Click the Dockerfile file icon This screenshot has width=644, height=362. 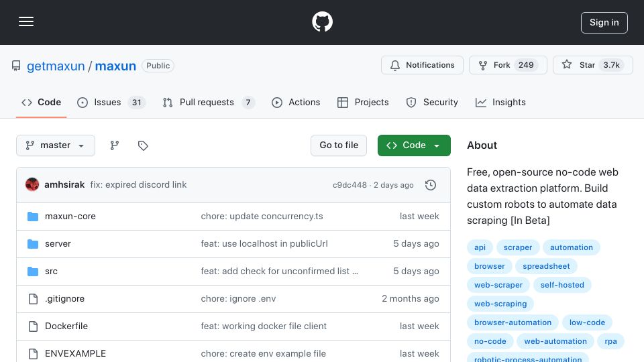pos(34,326)
